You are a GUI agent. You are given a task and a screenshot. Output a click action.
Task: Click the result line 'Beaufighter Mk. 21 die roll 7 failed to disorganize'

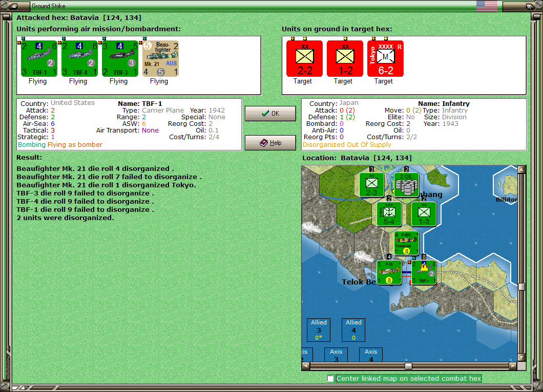pos(109,177)
